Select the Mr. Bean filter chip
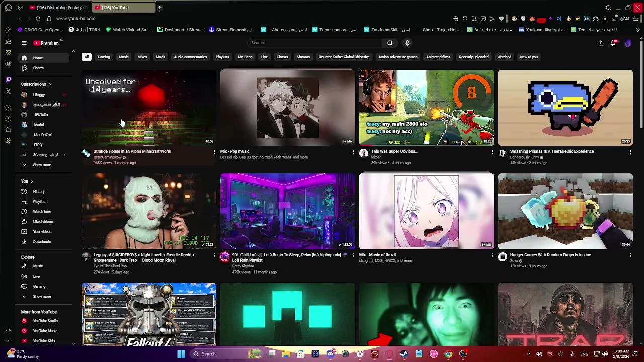644x362 pixels. click(x=245, y=57)
